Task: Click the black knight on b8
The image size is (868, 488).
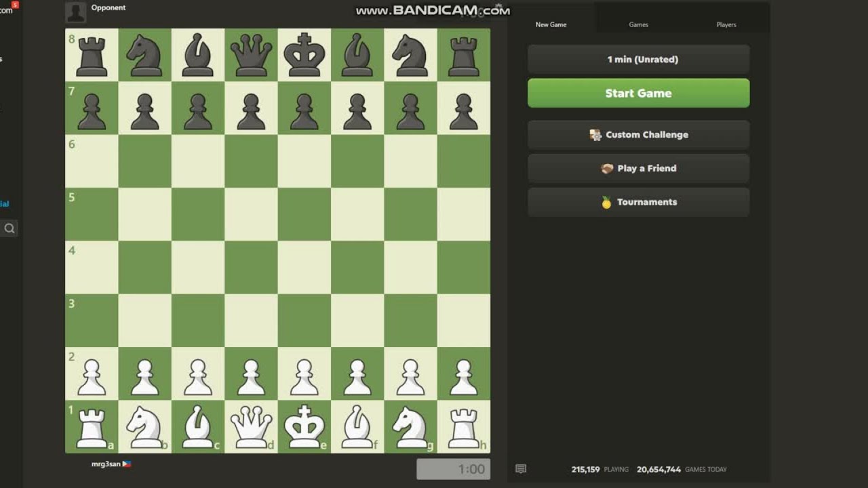Action: click(144, 55)
